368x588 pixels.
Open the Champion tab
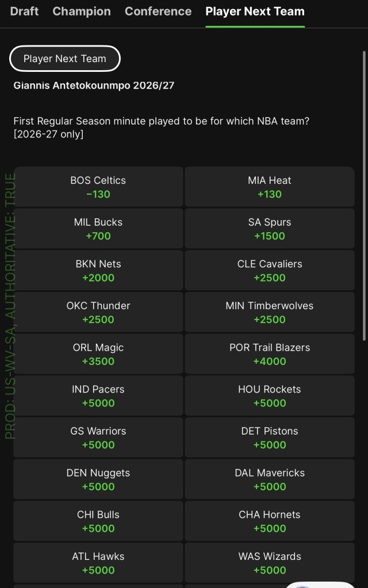(82, 11)
